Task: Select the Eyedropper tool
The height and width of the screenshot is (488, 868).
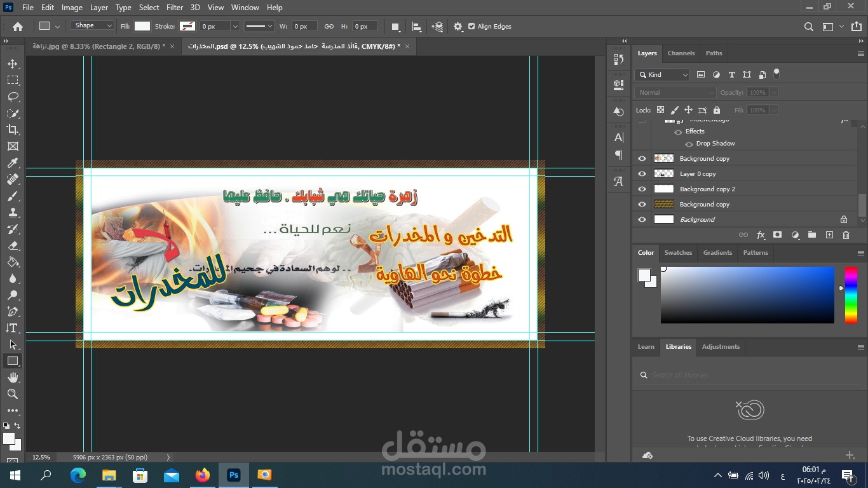Action: [x=13, y=163]
